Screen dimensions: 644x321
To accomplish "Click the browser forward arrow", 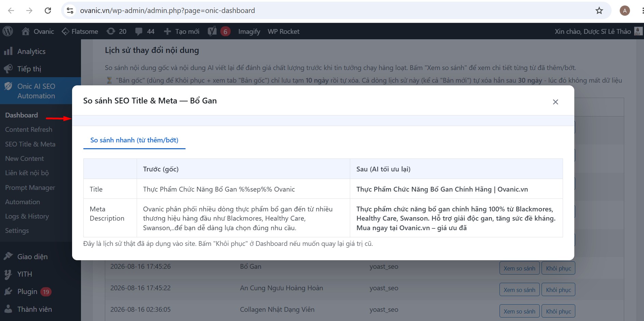I will click(29, 11).
